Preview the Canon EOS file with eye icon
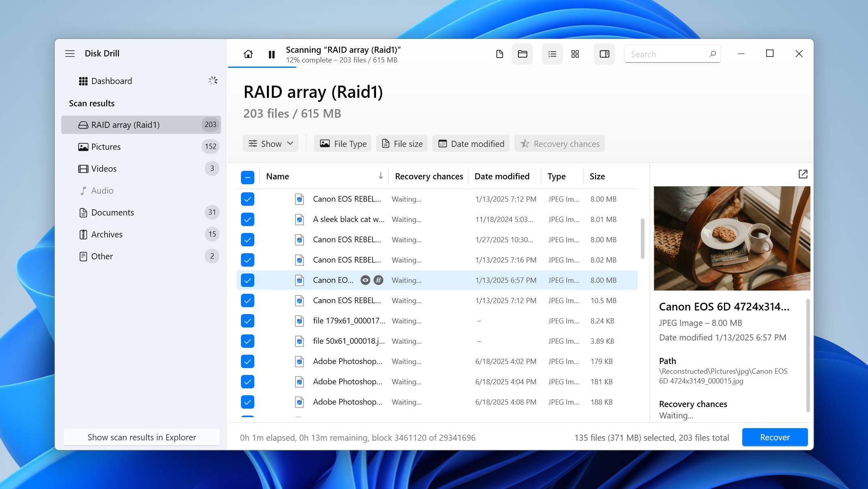Image resolution: width=868 pixels, height=489 pixels. [365, 280]
